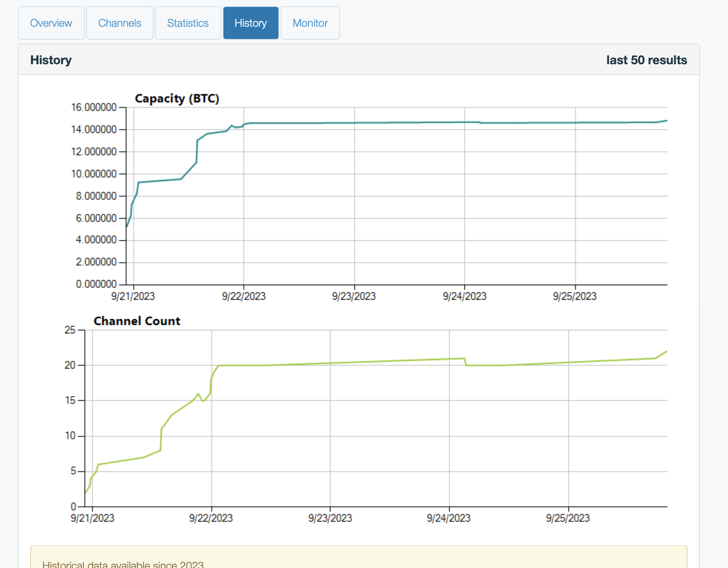Click the Channel Count chart title

click(x=137, y=321)
